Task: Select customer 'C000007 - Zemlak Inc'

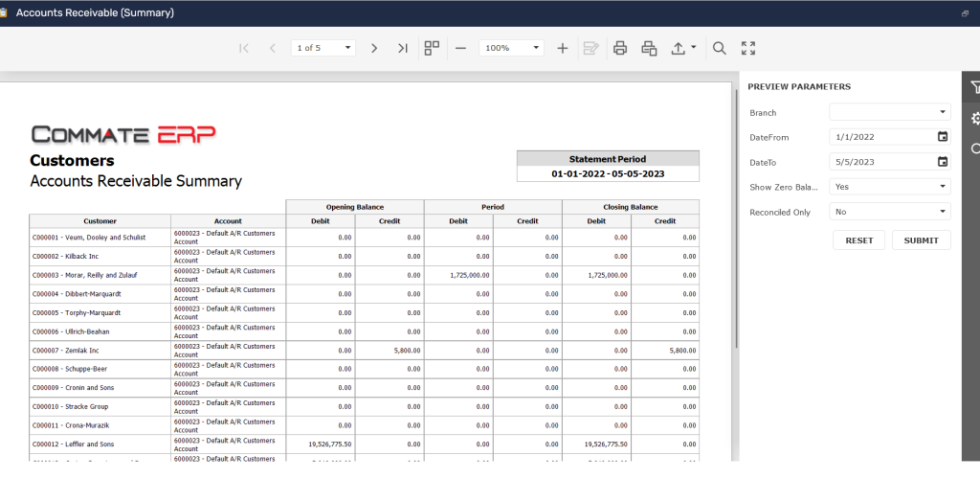Action: click(x=66, y=351)
